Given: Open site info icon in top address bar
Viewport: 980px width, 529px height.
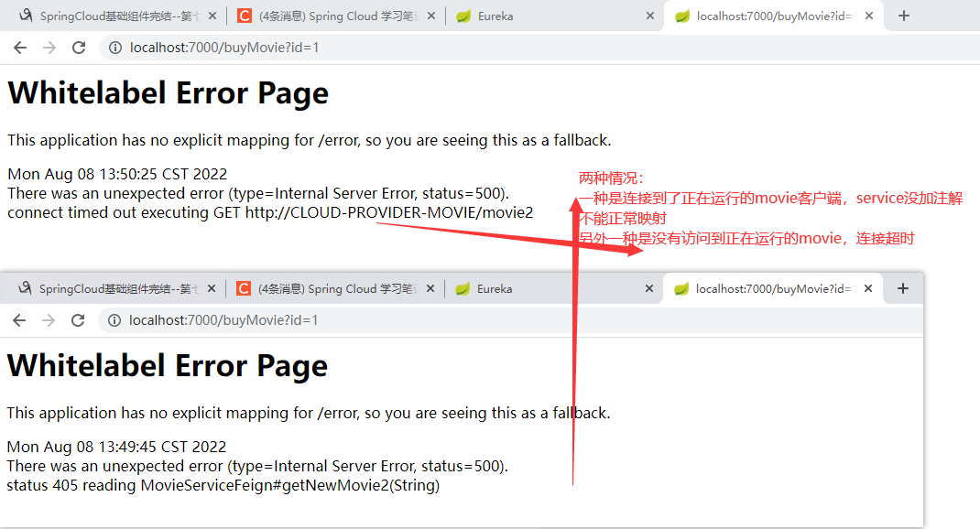Looking at the screenshot, I should [x=115, y=48].
